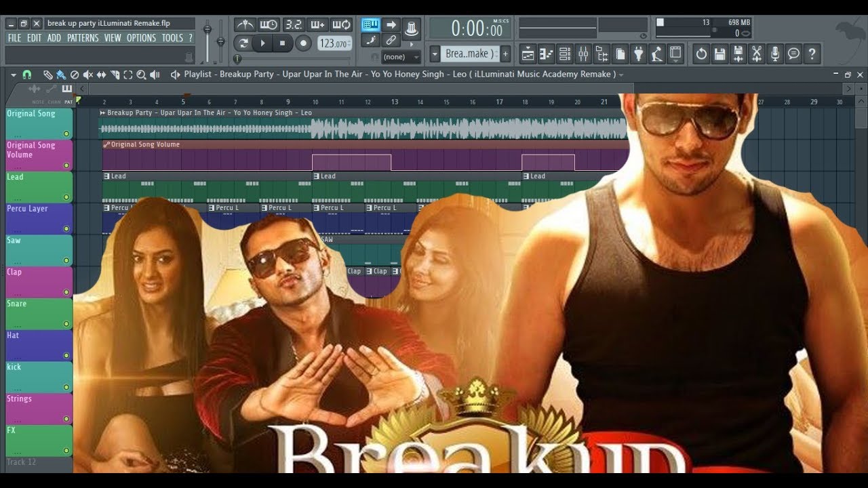Select the Paint brush tool
Screen dimensions: 868x488
[x=61, y=75]
